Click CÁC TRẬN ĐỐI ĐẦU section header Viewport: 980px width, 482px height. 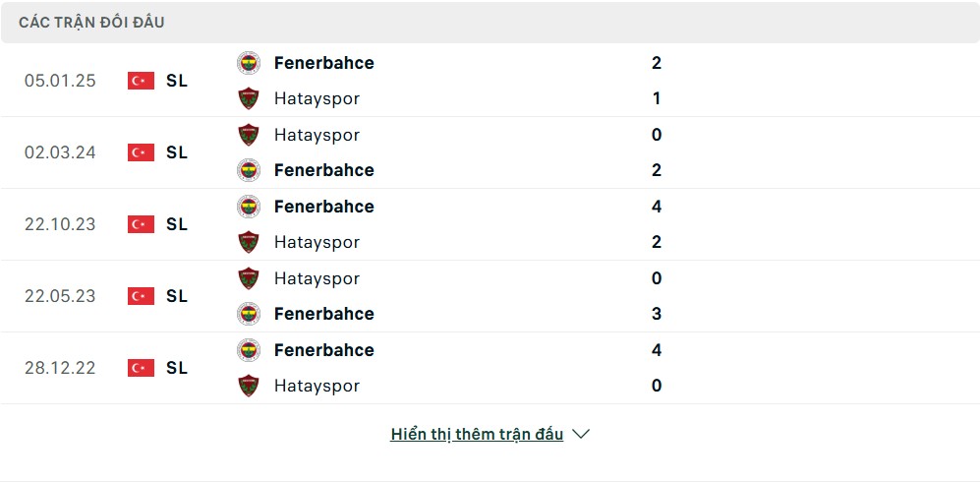tap(91, 23)
